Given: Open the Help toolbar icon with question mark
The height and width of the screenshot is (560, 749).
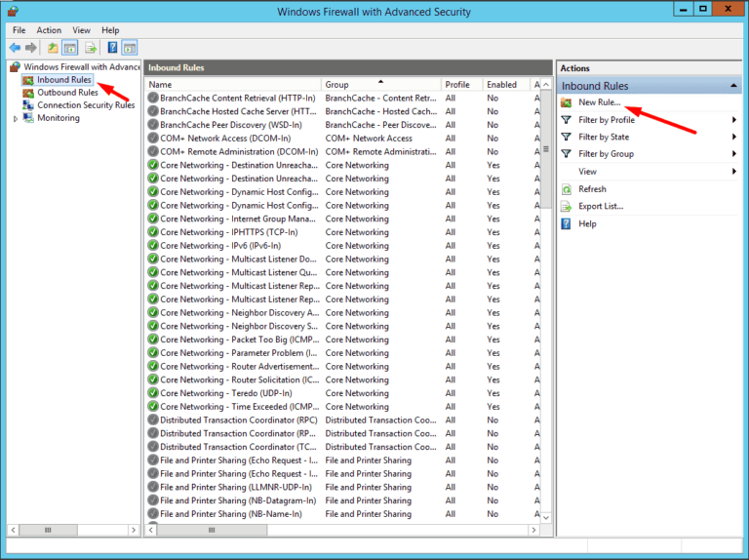Looking at the screenshot, I should [x=113, y=48].
